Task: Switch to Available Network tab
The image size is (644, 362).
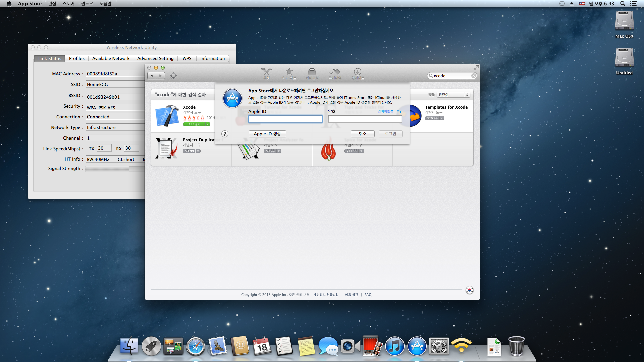Action: click(111, 58)
